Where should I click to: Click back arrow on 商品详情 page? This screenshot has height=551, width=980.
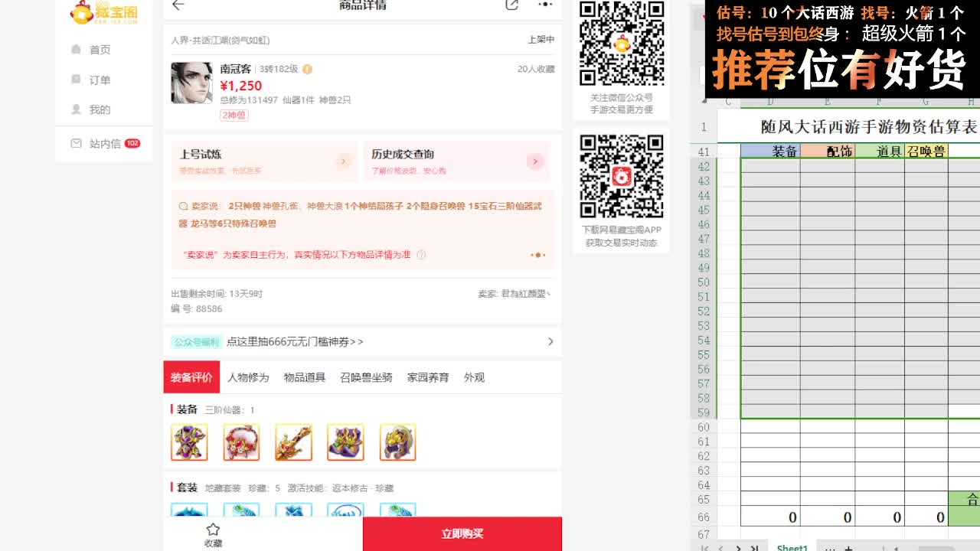click(x=178, y=5)
